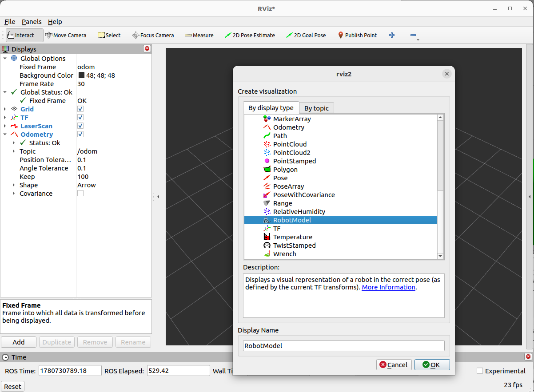Close the rviz2 dialog

pos(447,74)
